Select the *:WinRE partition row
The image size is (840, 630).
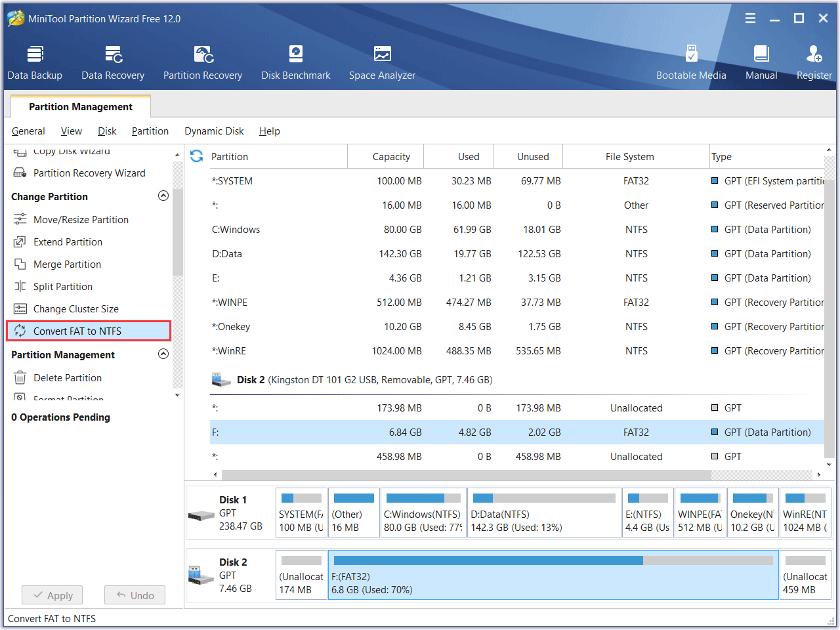[517, 350]
